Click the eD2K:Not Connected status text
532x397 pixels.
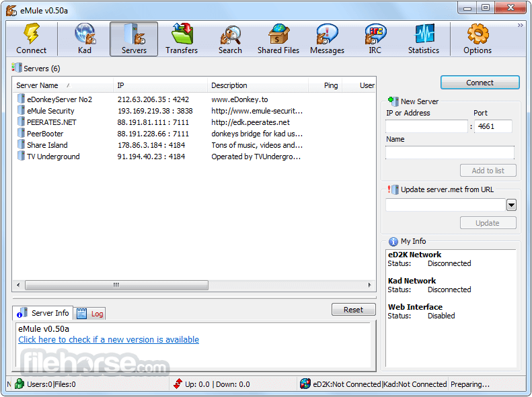click(347, 384)
